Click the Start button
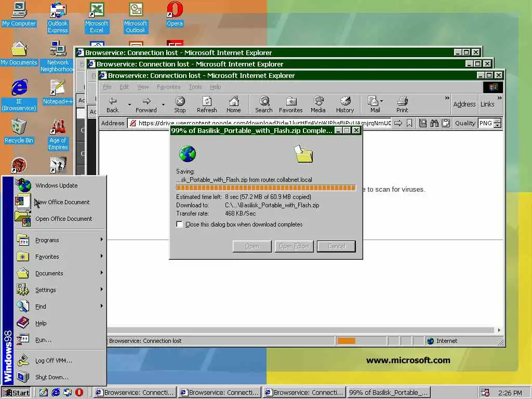532x399 pixels. tap(16, 393)
